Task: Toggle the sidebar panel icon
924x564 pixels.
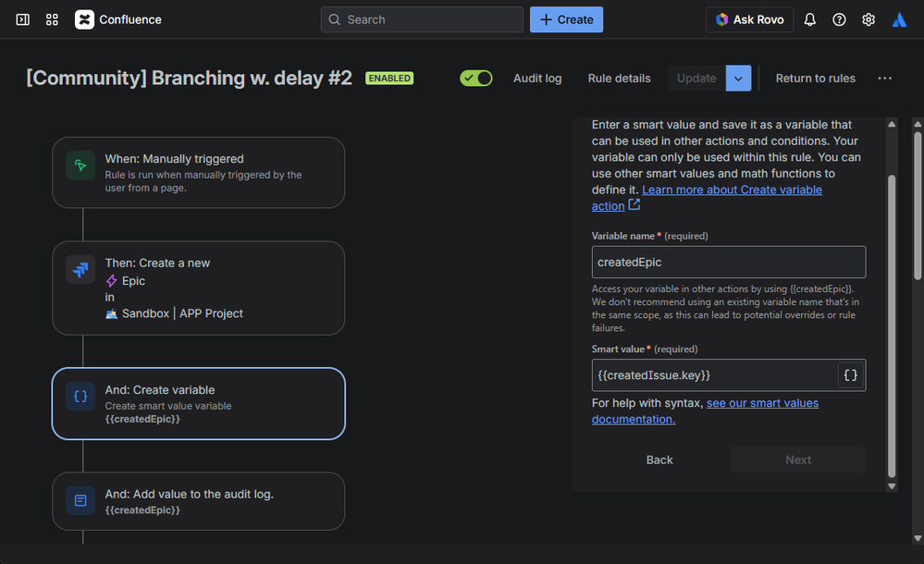Action: pyautogui.click(x=22, y=19)
